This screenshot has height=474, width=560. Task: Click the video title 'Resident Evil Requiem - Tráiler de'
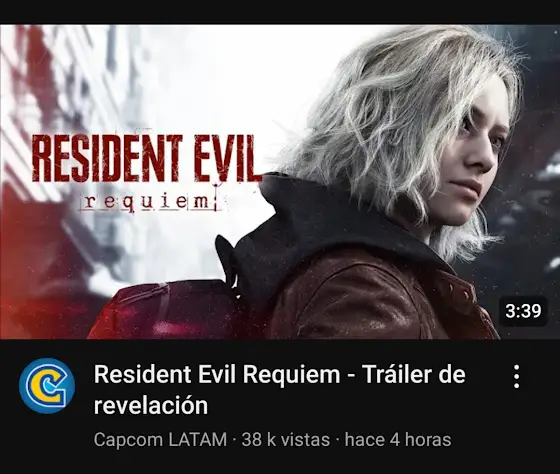(x=280, y=374)
